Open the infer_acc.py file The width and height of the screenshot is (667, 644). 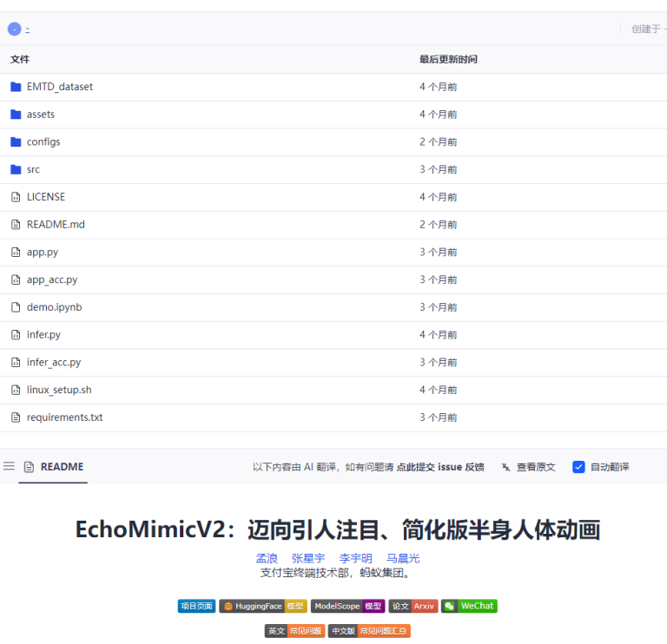click(54, 362)
